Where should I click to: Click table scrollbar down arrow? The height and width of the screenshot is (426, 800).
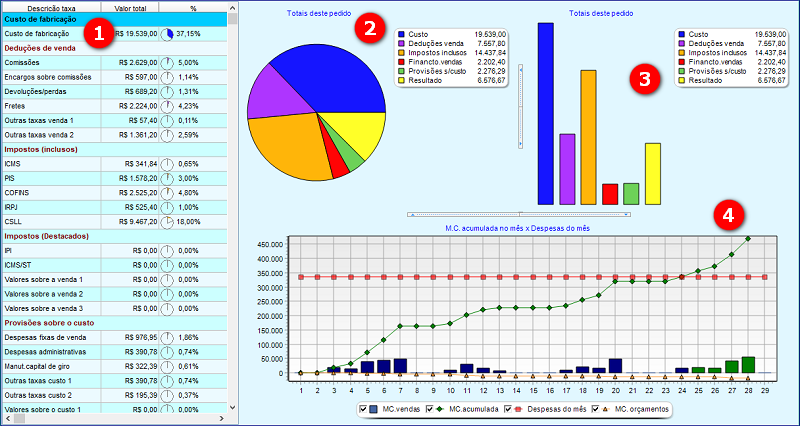pos(233,408)
